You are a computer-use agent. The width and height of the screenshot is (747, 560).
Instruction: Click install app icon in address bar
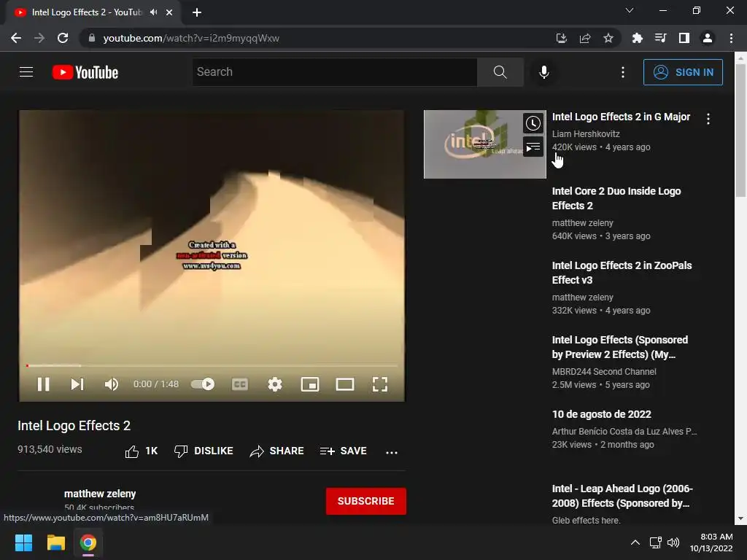[562, 38]
